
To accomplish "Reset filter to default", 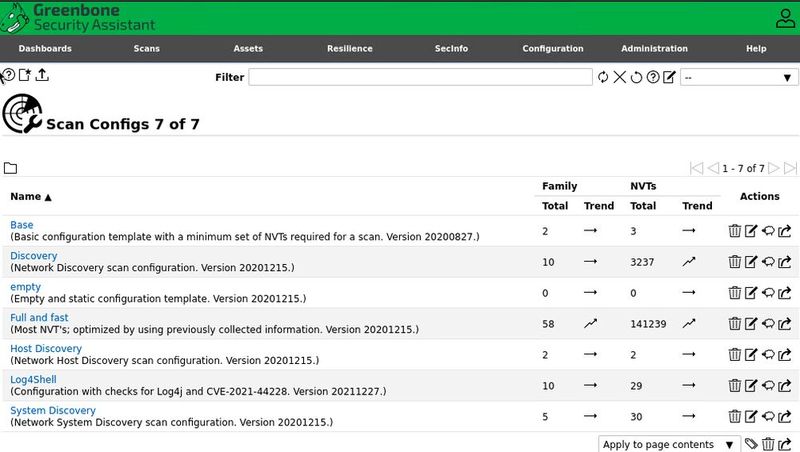I will tap(636, 77).
